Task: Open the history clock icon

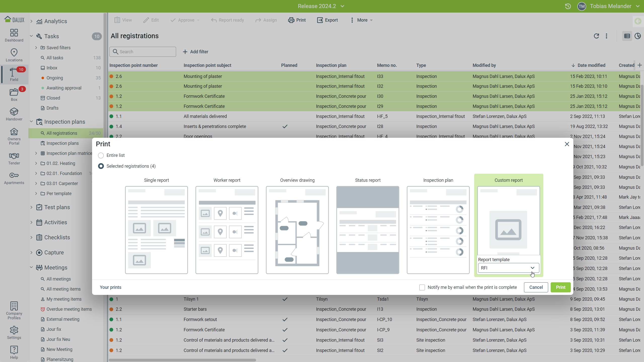Action: pos(568,6)
